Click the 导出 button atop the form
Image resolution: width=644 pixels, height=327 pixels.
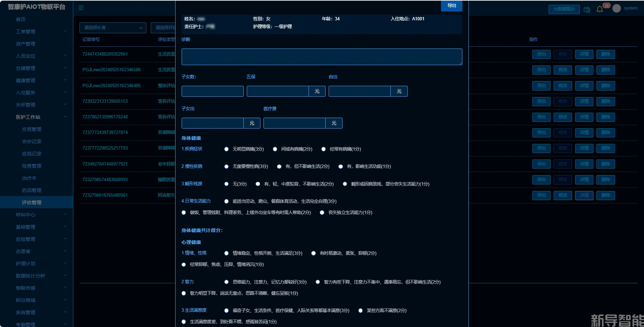[451, 6]
